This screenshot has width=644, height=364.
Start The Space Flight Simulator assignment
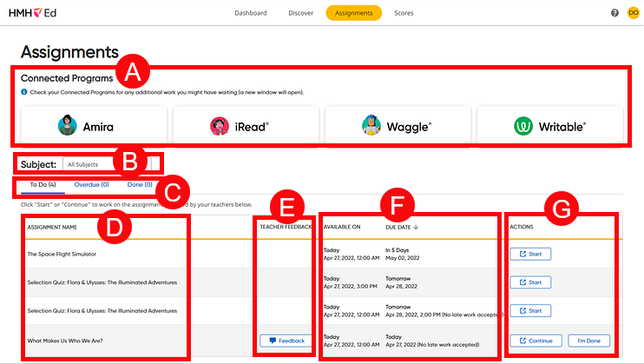coord(530,255)
